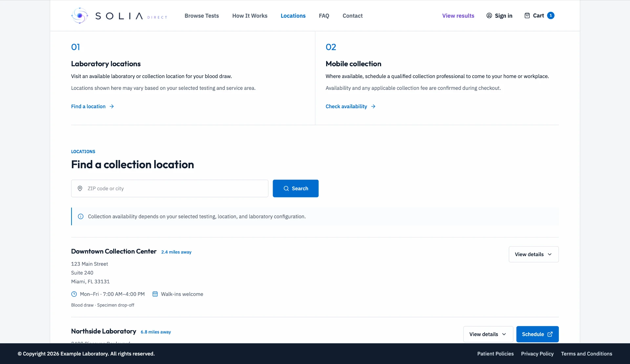Open Terms and Conditions in the footer
The width and height of the screenshot is (630, 364).
[586, 354]
